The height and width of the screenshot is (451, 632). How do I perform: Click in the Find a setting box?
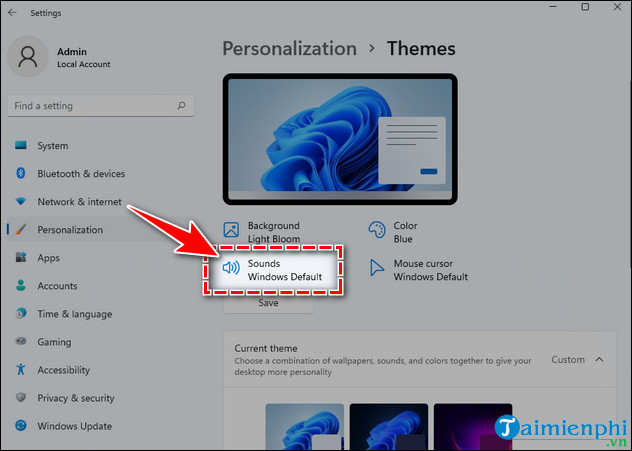100,106
